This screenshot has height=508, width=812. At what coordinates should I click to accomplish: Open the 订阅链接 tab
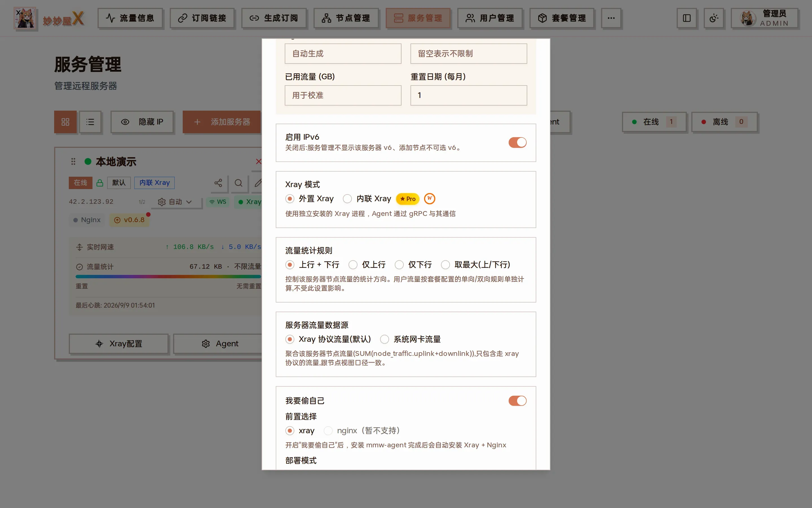tap(202, 18)
